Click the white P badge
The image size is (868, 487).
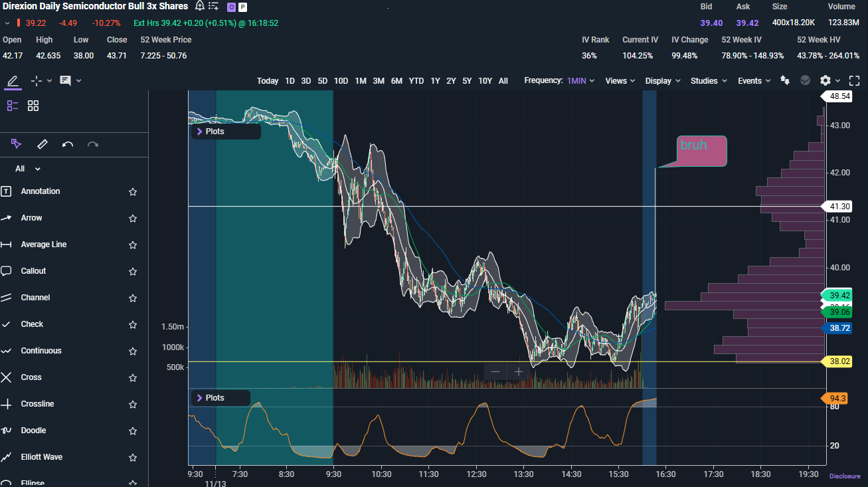242,7
